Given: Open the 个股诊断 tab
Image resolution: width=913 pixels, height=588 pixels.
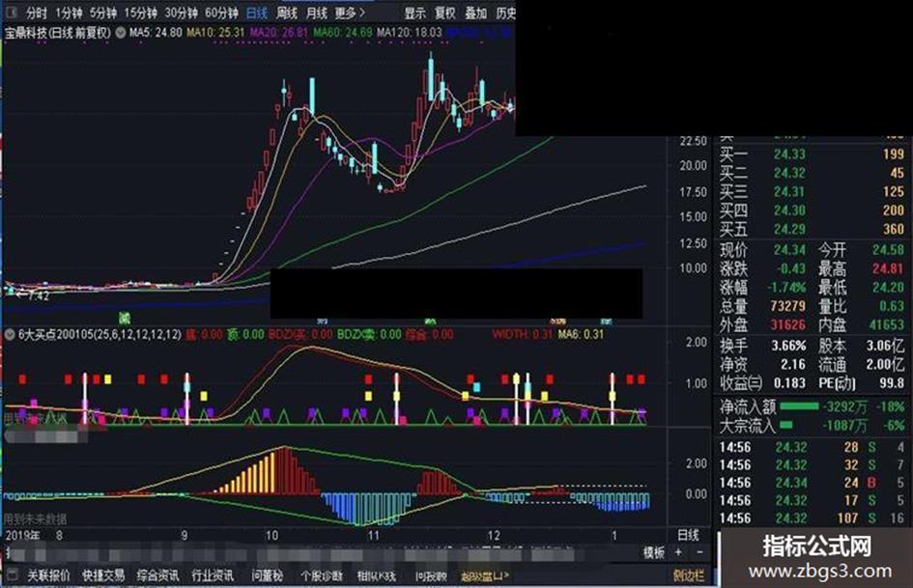Looking at the screenshot, I should 322,575.
